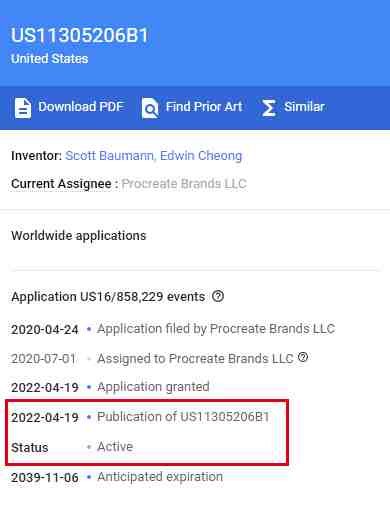Open inventor Scott Baumann link
The height and width of the screenshot is (507, 390).
click(x=110, y=156)
